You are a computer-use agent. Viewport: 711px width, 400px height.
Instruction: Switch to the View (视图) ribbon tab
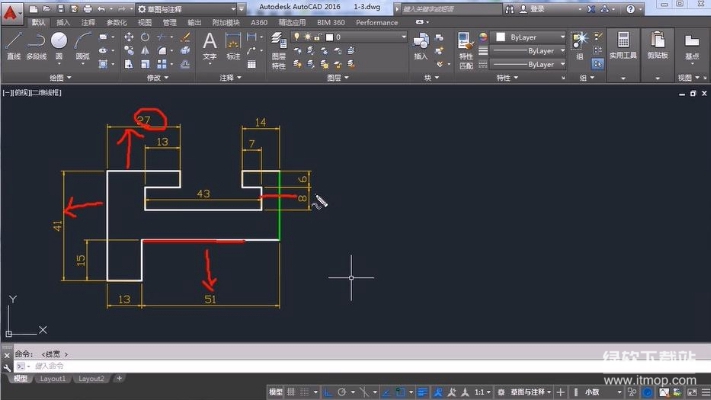pyautogui.click(x=145, y=22)
